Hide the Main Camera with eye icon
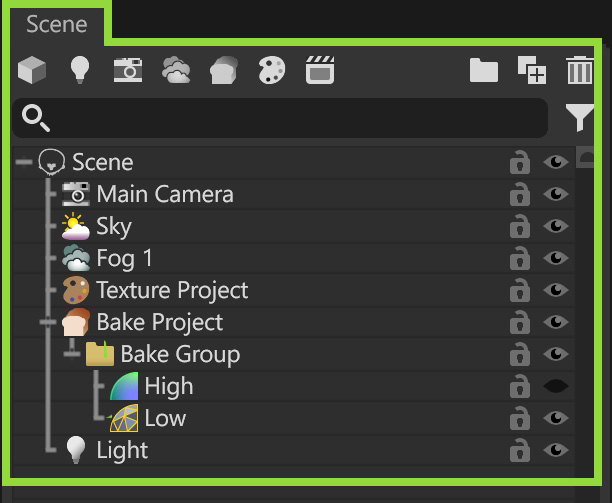The height and width of the screenshot is (503, 612). click(x=556, y=194)
